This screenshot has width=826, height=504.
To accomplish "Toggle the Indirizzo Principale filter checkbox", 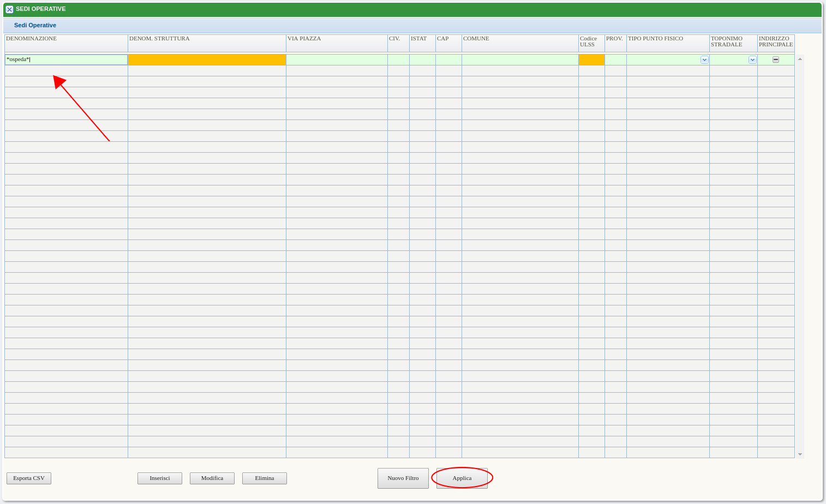I will point(776,60).
